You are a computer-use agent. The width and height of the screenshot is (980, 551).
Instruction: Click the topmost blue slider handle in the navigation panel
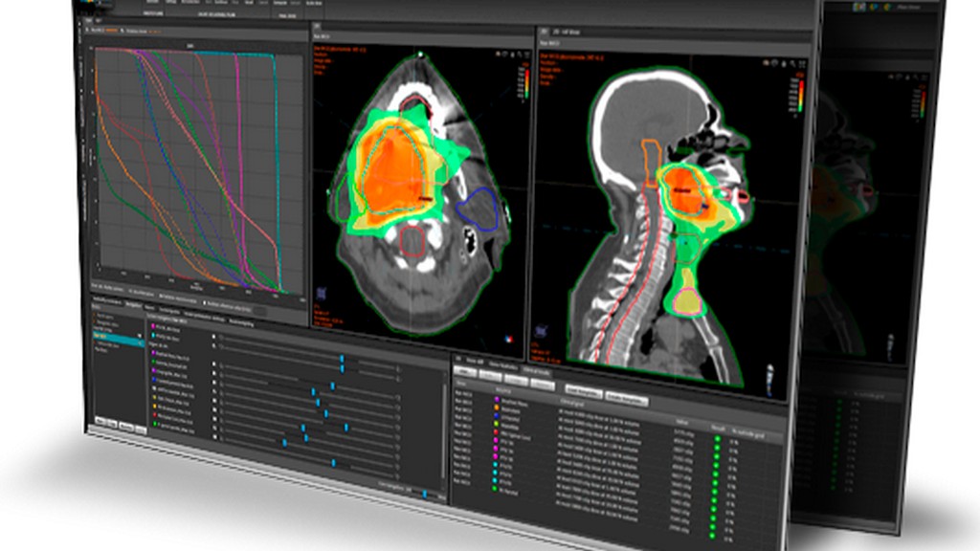(342, 359)
